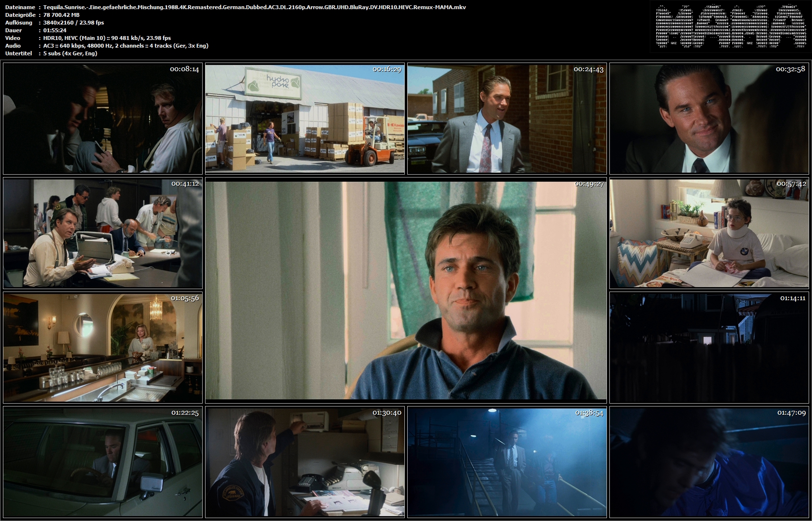Click the ASCII art logo in the header
The height and width of the screenshot is (521, 812).
(x=731, y=26)
